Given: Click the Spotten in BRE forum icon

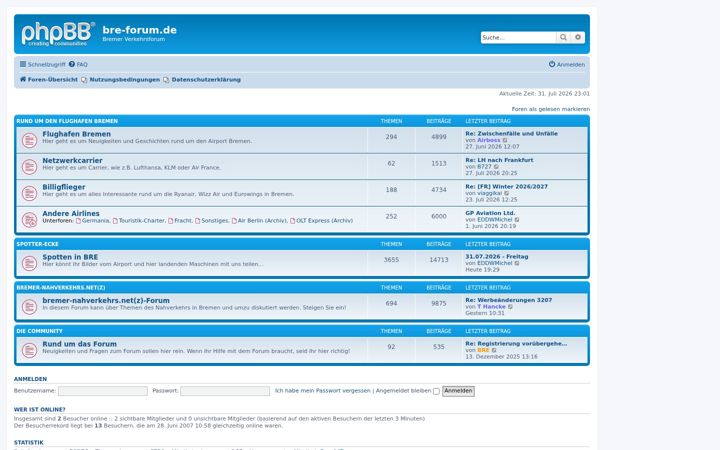Looking at the screenshot, I should 29,263.
